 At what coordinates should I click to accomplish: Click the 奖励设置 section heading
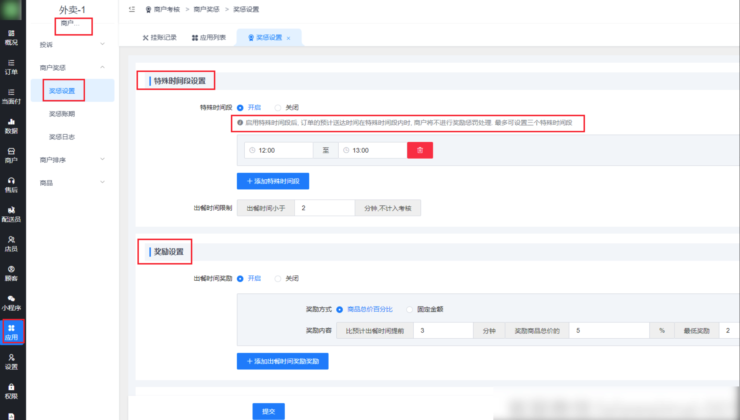pos(169,252)
